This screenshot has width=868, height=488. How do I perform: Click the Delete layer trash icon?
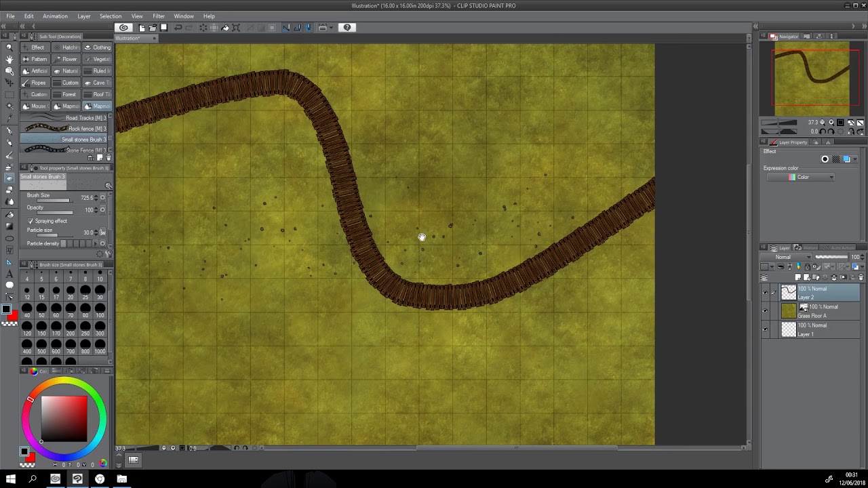click(x=861, y=277)
